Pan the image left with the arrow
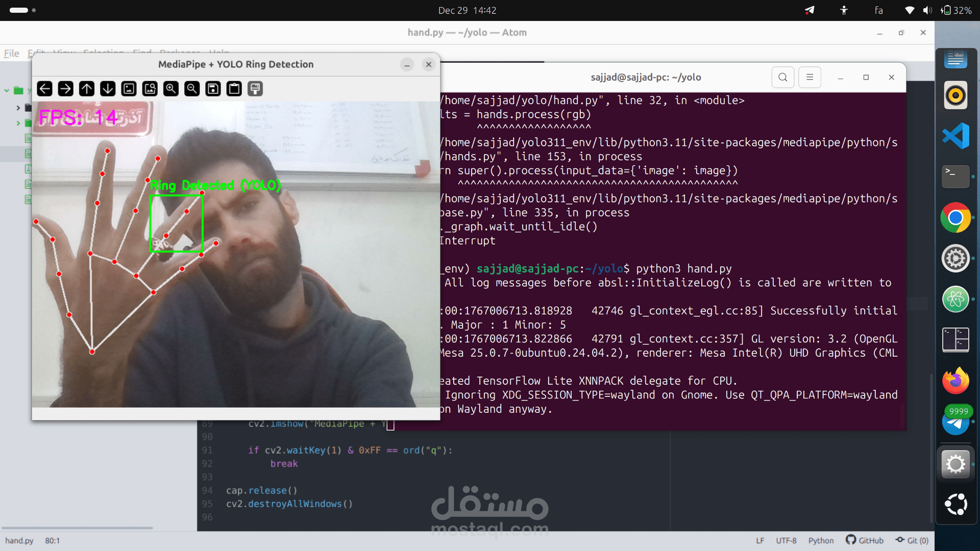 [x=45, y=89]
